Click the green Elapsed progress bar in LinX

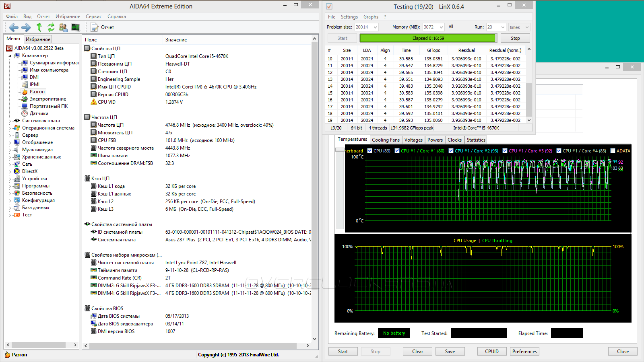coord(427,38)
